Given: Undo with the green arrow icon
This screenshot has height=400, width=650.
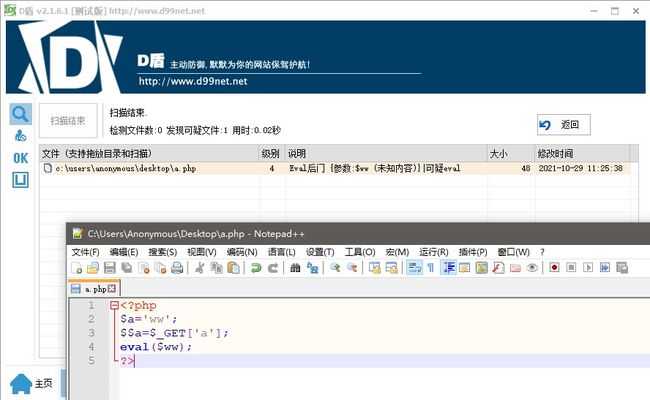Looking at the screenshot, I should pos(256,268).
